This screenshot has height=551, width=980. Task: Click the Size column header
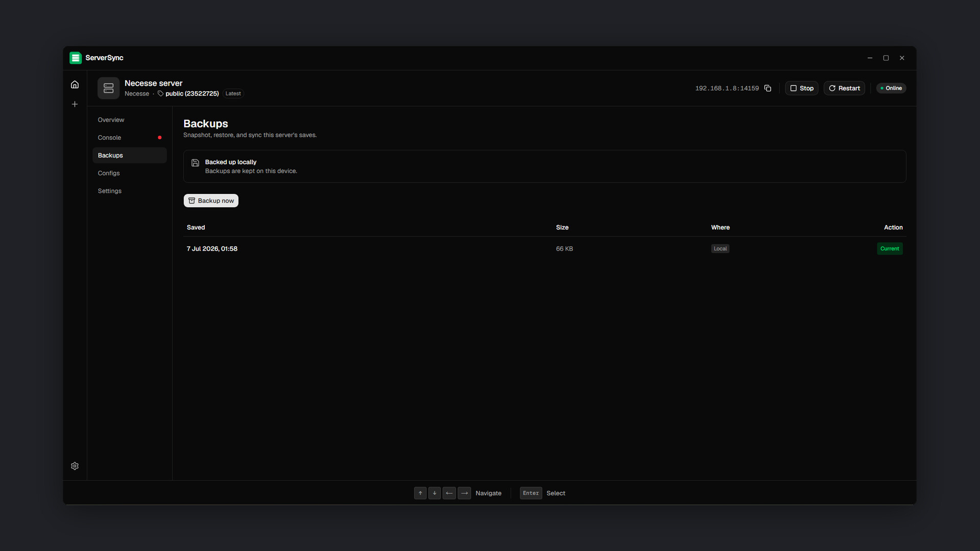[562, 228]
